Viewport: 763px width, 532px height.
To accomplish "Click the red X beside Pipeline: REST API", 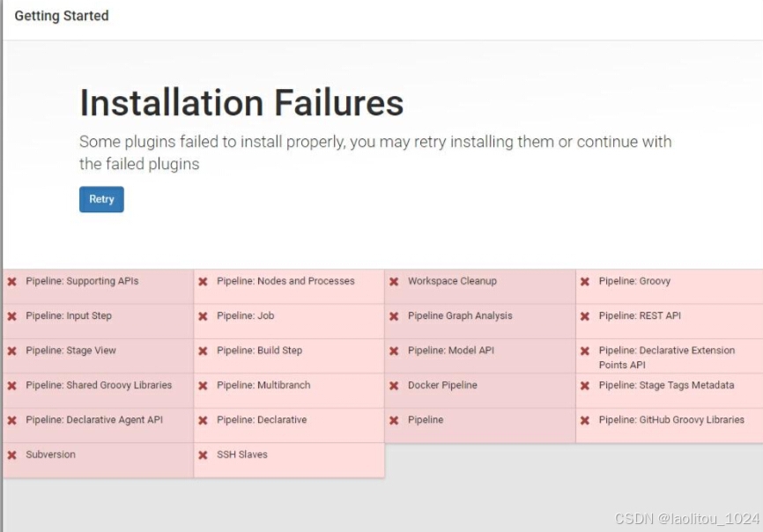I will 585,316.
